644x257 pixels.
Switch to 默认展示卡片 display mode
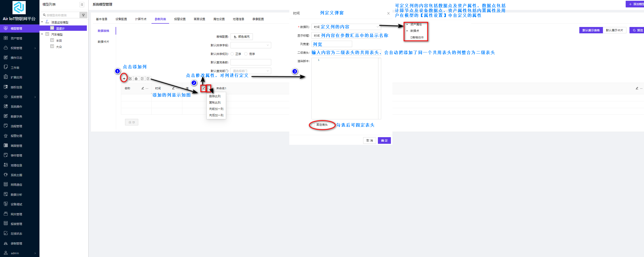[x=614, y=30]
